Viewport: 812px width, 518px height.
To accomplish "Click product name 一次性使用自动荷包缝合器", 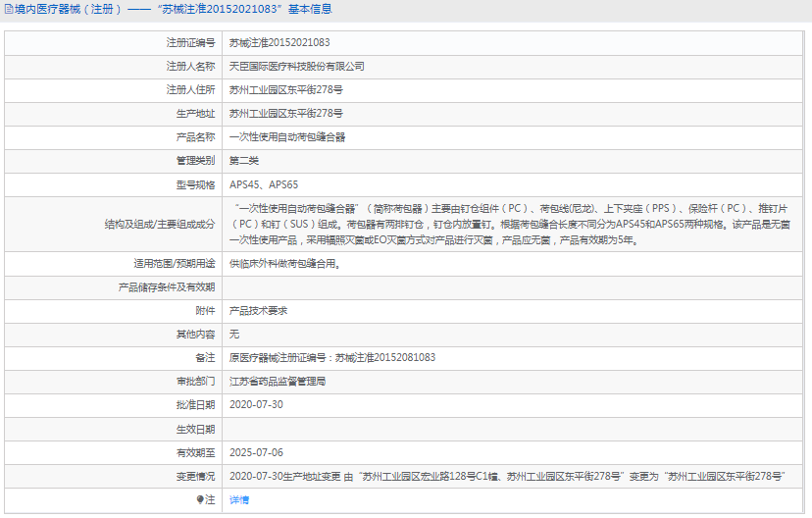I will [x=287, y=137].
